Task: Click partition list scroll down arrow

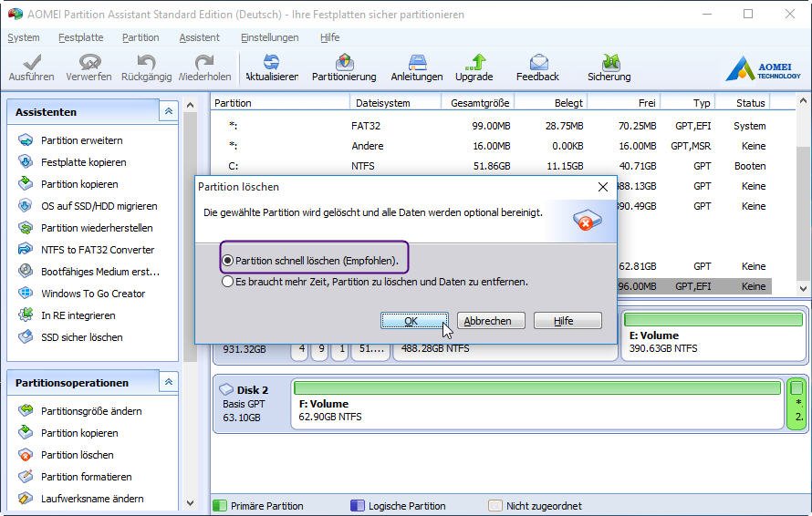Action: (803, 288)
